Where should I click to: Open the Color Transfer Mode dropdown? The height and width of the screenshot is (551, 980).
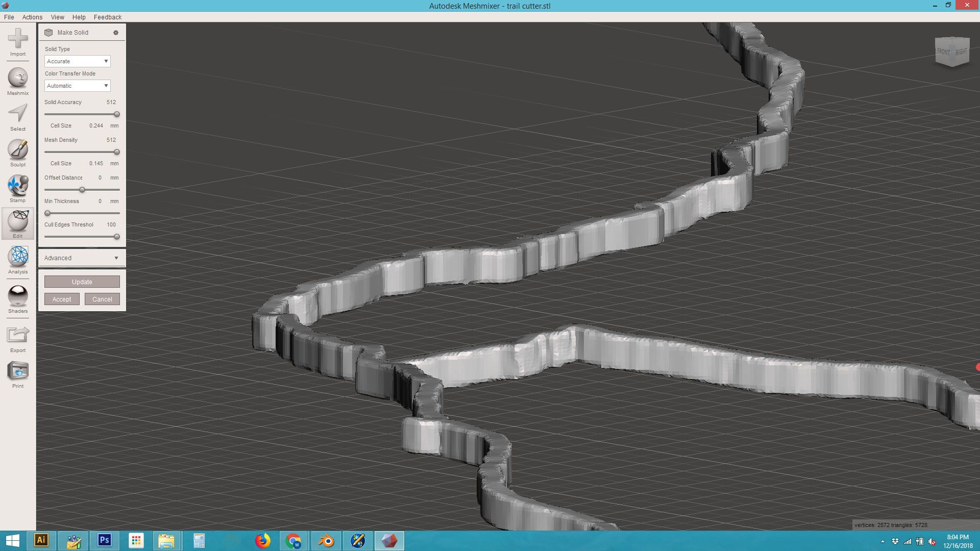77,85
